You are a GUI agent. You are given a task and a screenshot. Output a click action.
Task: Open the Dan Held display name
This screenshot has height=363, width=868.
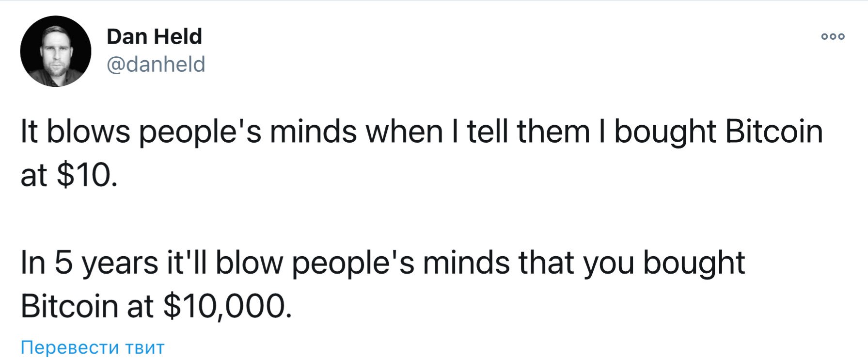tap(154, 36)
